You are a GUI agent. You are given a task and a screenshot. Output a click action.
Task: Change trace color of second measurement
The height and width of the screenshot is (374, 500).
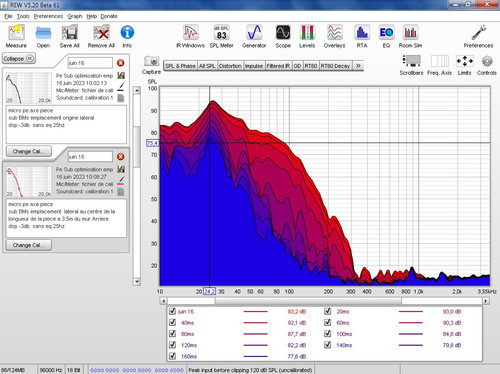pos(121,180)
